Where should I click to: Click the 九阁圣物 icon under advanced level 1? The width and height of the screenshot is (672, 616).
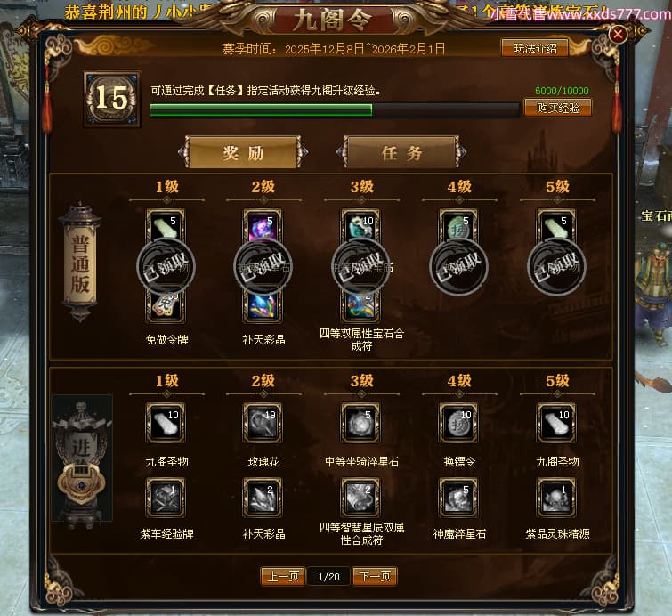(166, 423)
